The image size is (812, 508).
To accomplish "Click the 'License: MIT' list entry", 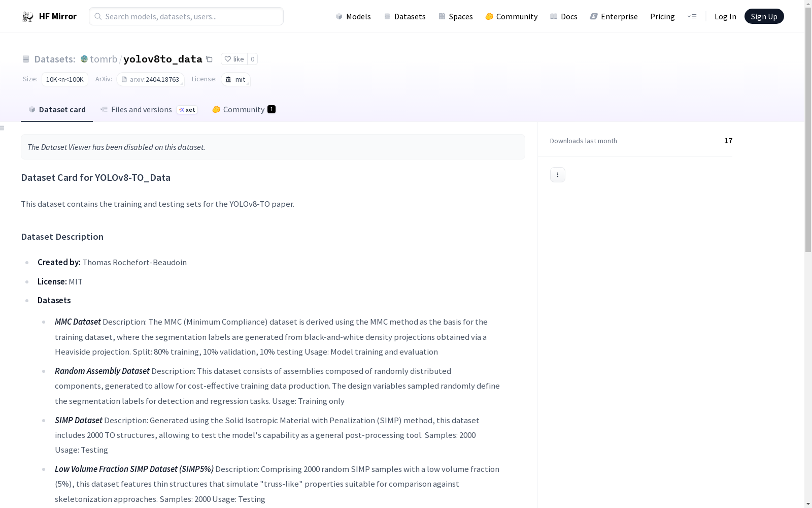I will point(60,281).
